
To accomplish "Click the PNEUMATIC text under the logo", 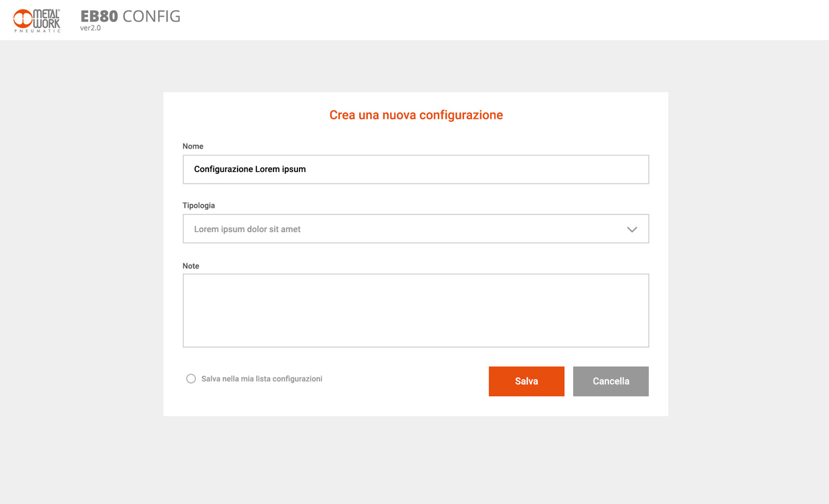I will pyautogui.click(x=37, y=31).
